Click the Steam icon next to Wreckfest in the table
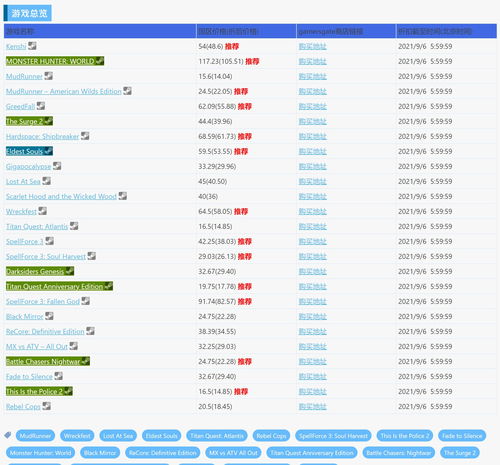 [43, 211]
